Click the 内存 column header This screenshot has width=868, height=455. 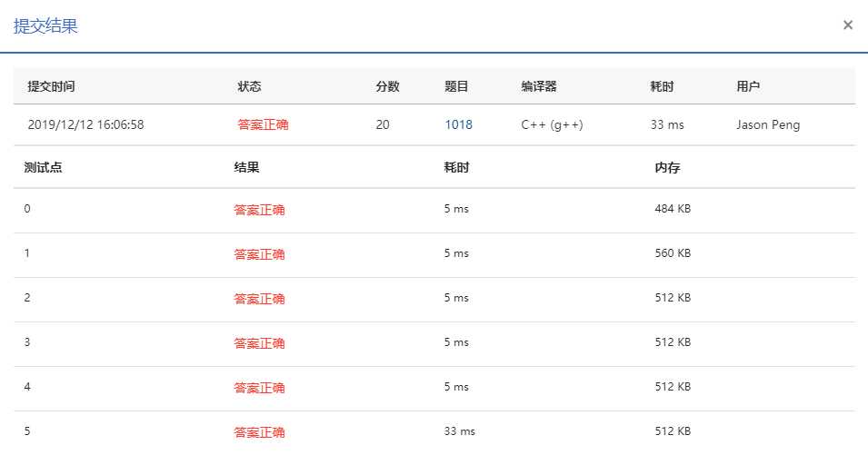click(x=667, y=167)
